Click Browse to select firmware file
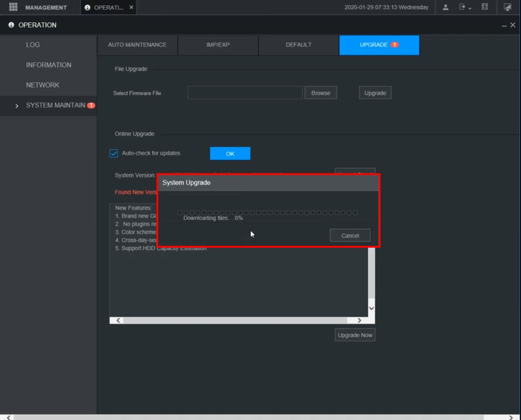Screen dimensions: 521x420 [321, 93]
